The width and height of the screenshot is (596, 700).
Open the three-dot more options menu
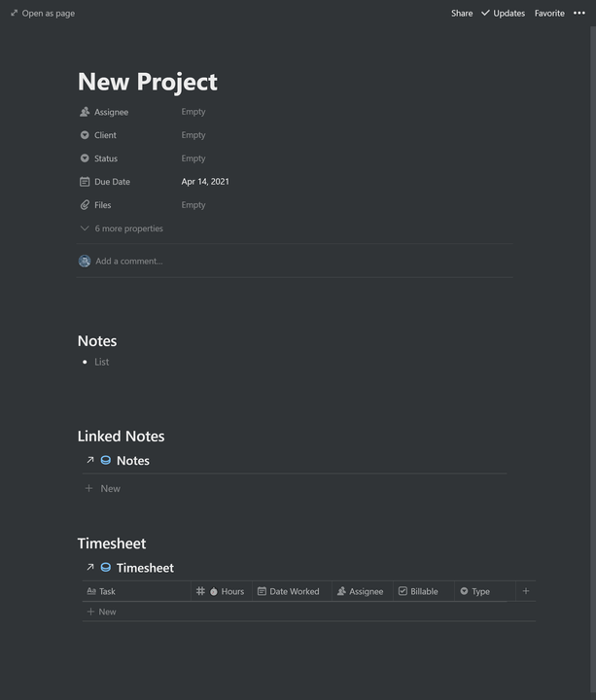point(579,13)
